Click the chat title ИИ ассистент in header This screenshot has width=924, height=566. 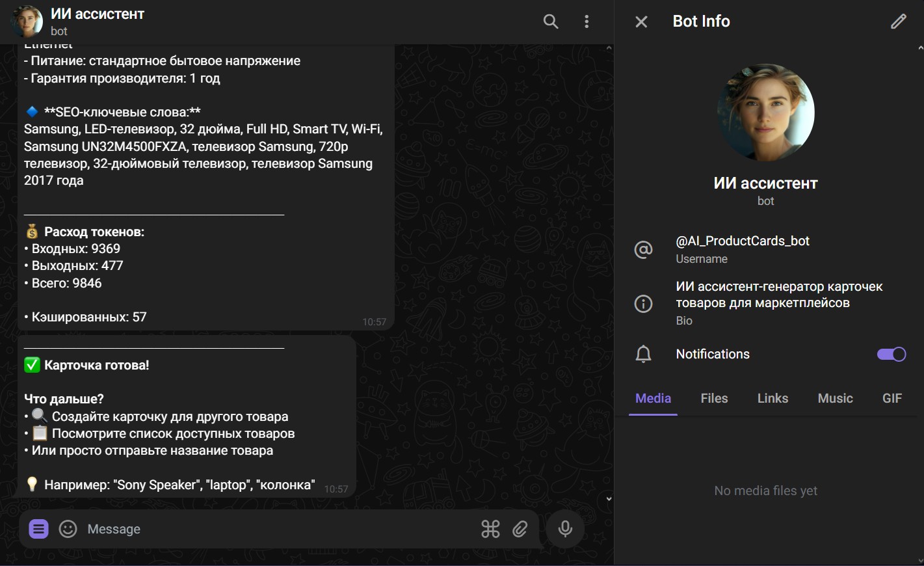98,14
